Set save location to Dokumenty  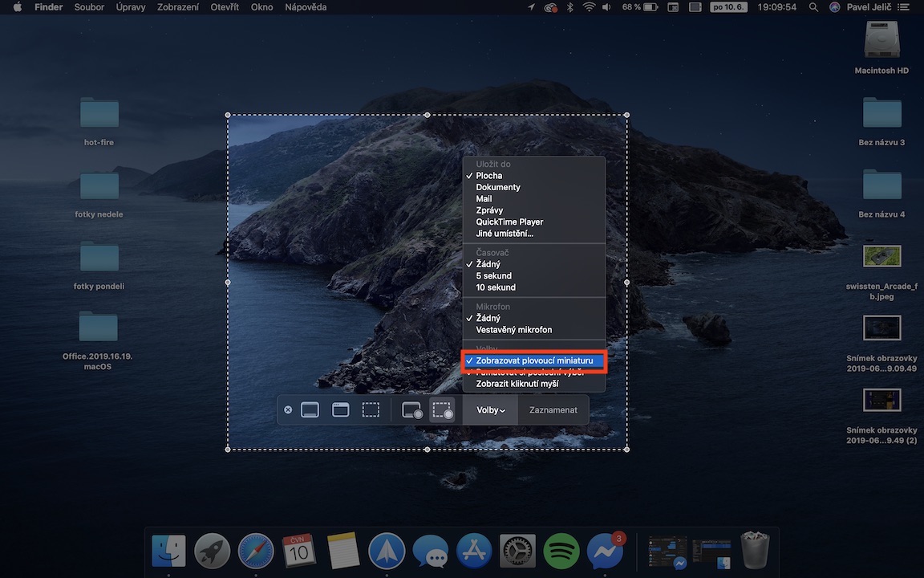498,187
